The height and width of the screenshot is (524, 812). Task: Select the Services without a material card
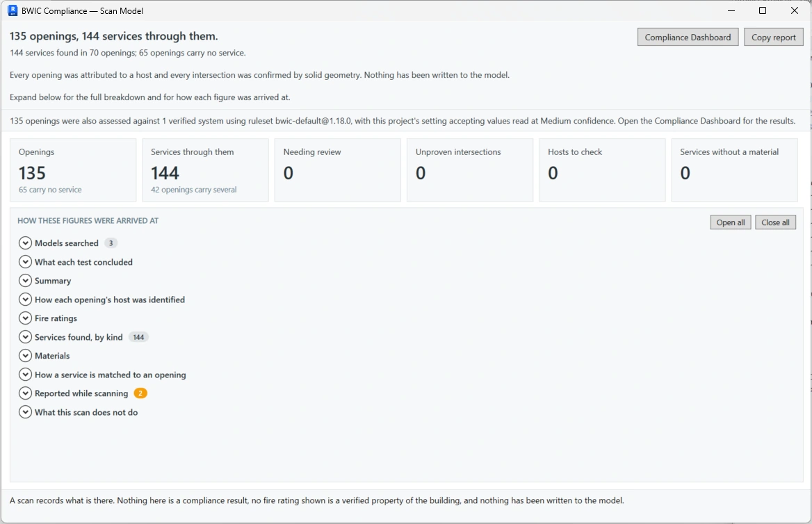[735, 170]
